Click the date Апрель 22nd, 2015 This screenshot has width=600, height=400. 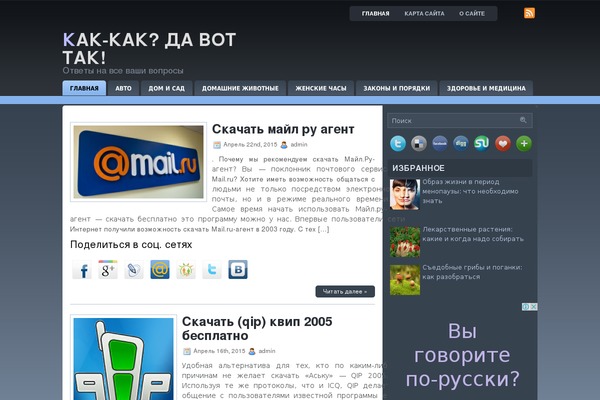tap(250, 144)
